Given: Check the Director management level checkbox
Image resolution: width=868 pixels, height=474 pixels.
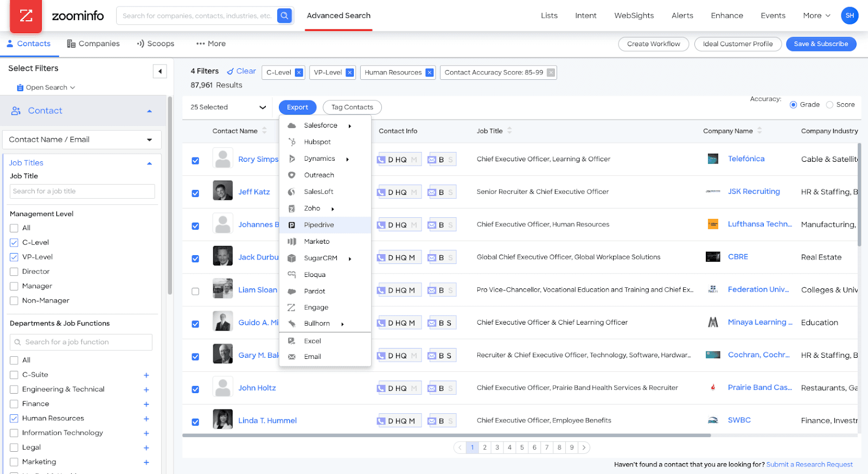Looking at the screenshot, I should point(14,271).
